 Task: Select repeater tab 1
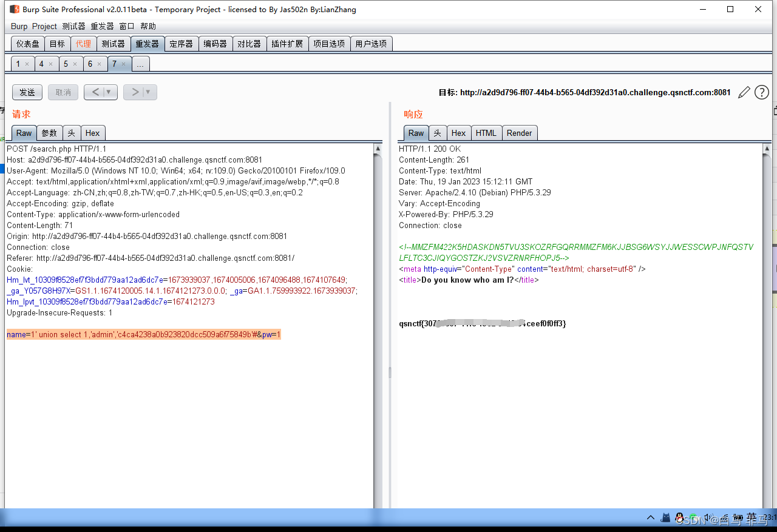[18, 64]
